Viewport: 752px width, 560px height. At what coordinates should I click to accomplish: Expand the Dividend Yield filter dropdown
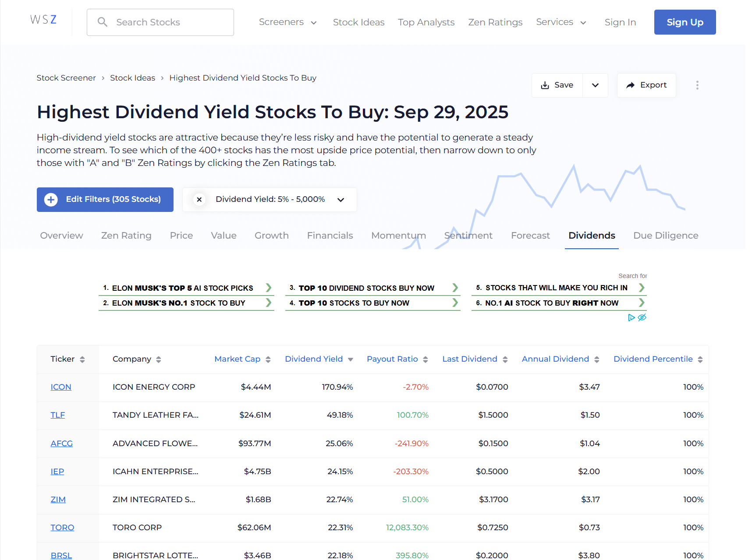click(x=341, y=200)
